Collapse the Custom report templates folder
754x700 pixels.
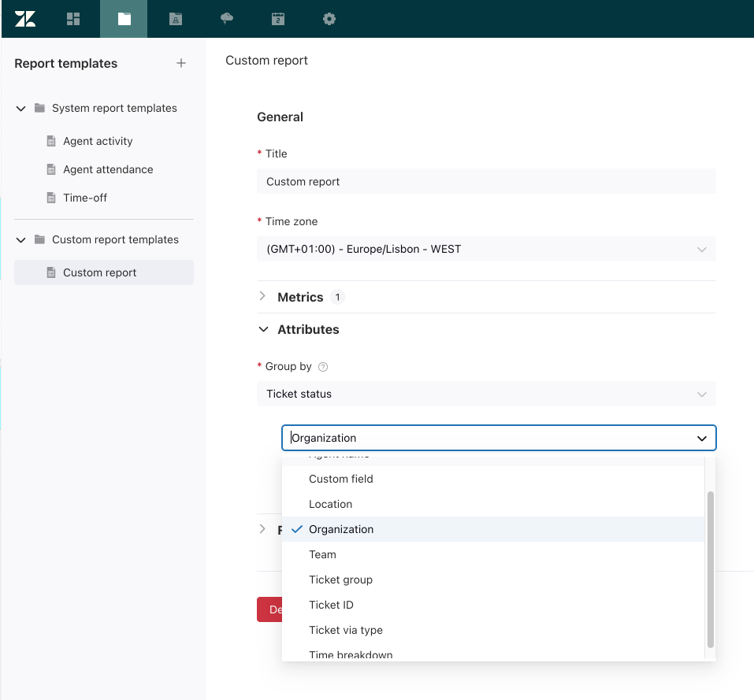(20, 239)
